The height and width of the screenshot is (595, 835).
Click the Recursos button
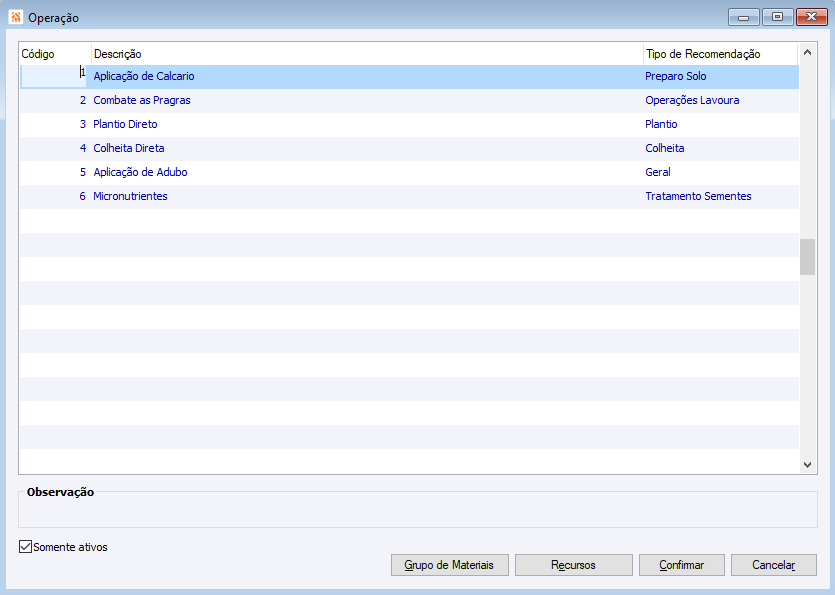[x=574, y=565]
